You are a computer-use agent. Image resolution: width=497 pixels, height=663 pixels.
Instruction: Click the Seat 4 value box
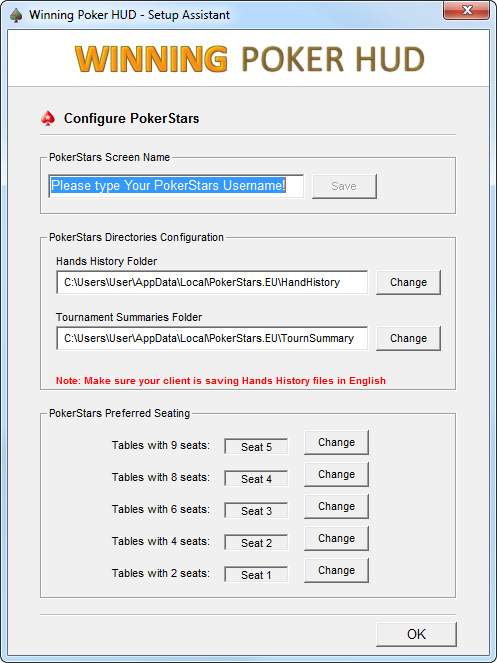point(256,479)
